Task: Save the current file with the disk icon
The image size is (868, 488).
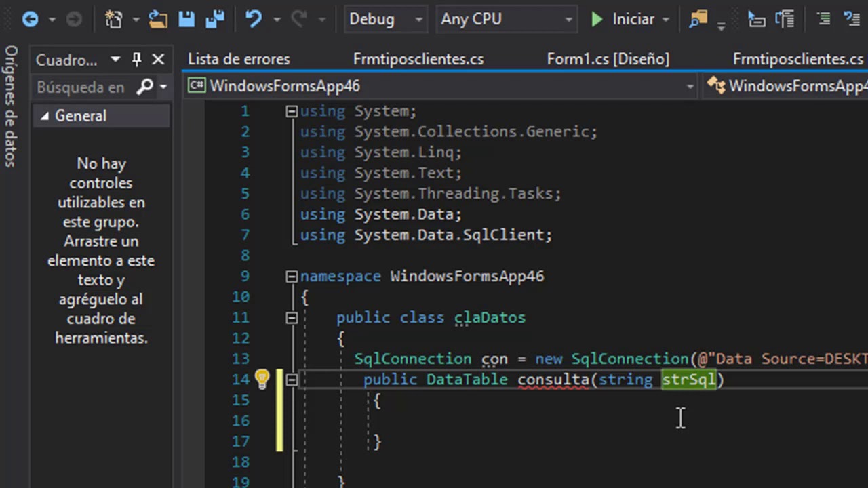Action: pyautogui.click(x=186, y=19)
